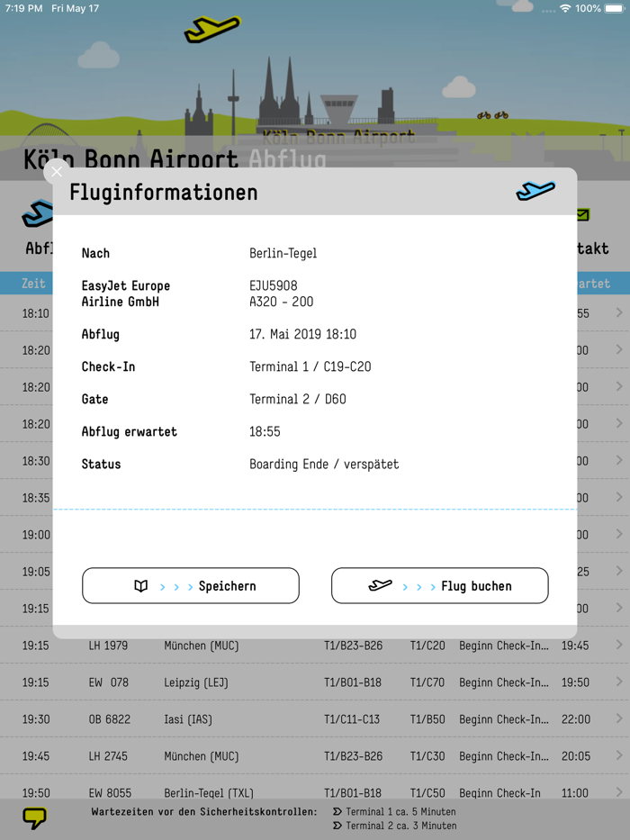
Task: Select the EW 078 Leipzig (LEJ) row
Action: (x=315, y=682)
